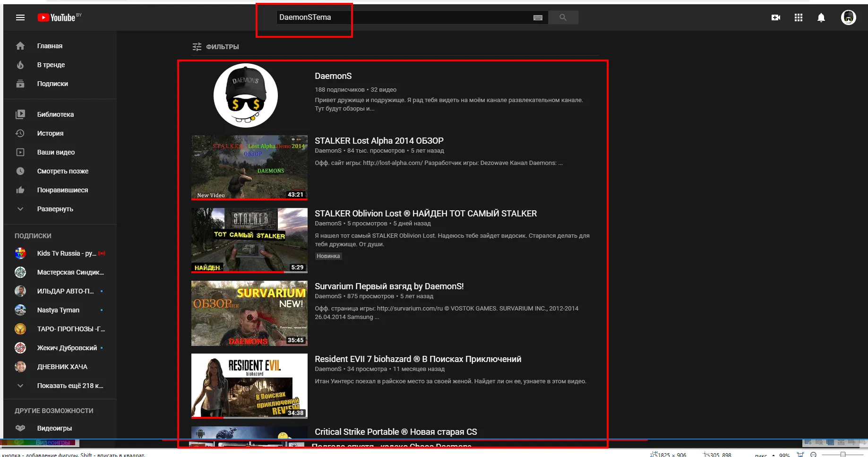Open Critical Strike Portable video title
This screenshot has height=457, width=868.
(396, 432)
